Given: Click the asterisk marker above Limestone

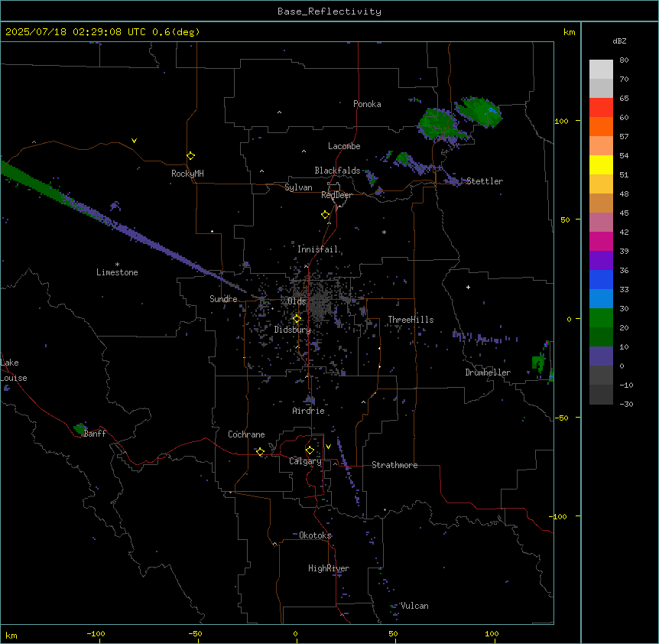Looking at the screenshot, I should tap(117, 265).
